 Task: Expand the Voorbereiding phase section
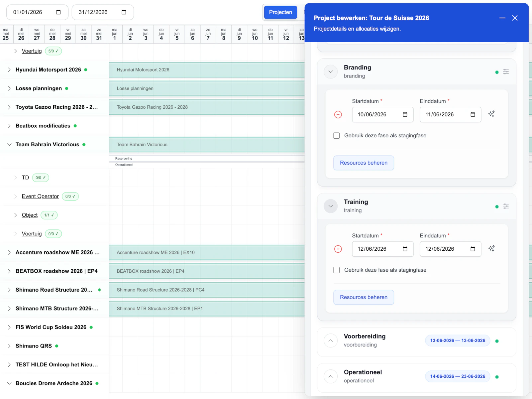331,340
